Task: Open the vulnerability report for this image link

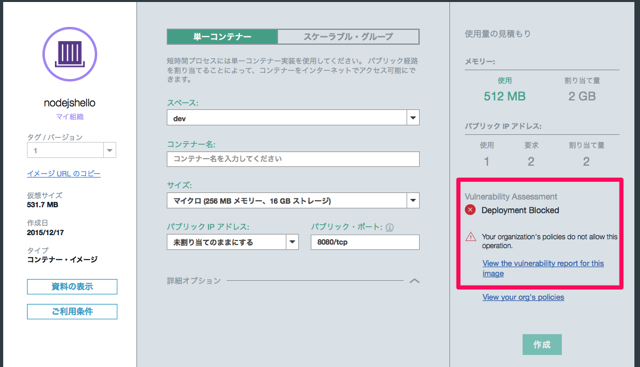Action: point(543,268)
